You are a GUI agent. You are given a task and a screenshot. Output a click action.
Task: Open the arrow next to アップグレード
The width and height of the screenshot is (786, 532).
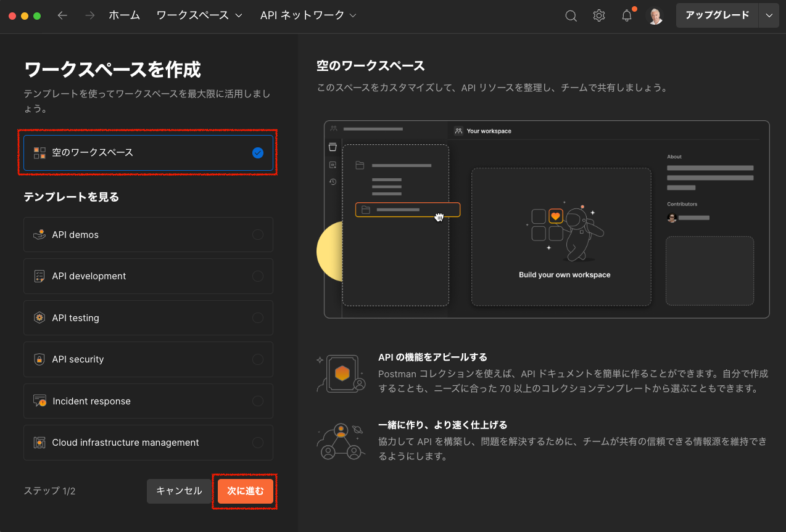[769, 15]
